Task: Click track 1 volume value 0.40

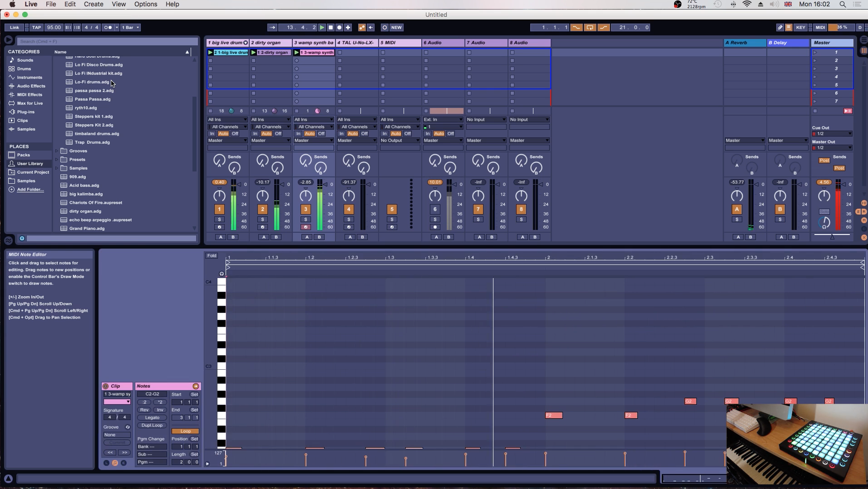Action: point(219,182)
